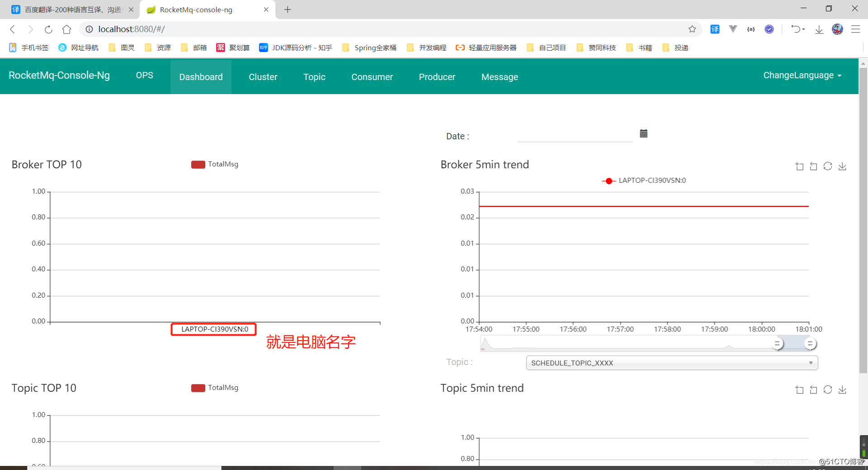Open the browser downloads panel
Screen dimensions: 868x470
tap(819, 30)
